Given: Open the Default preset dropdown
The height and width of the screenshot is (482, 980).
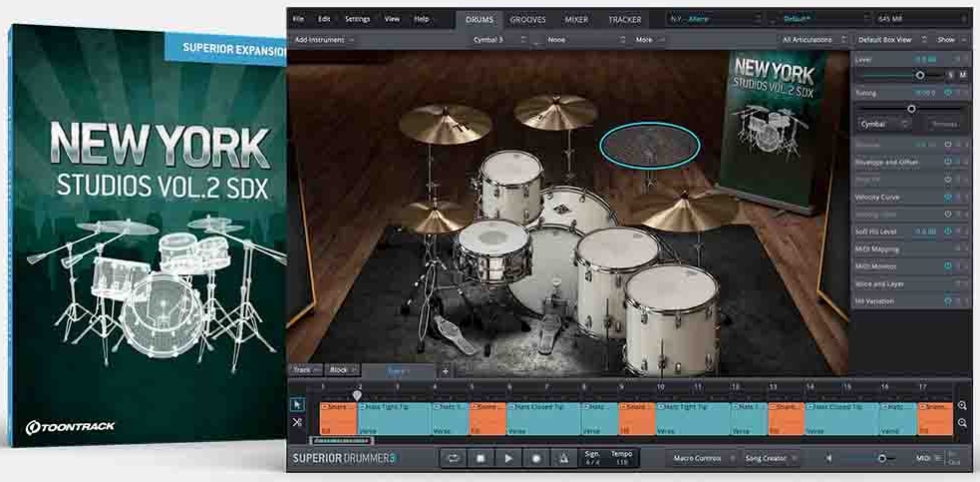Looking at the screenshot, I should click(825, 19).
